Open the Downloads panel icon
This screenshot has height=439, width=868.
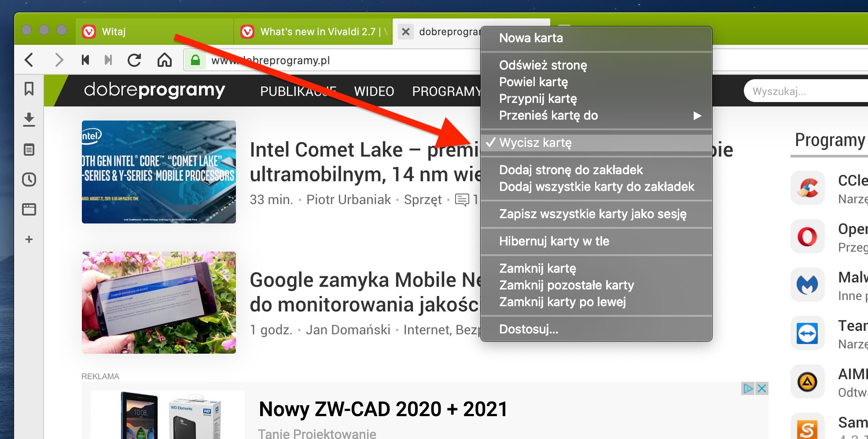click(x=29, y=119)
